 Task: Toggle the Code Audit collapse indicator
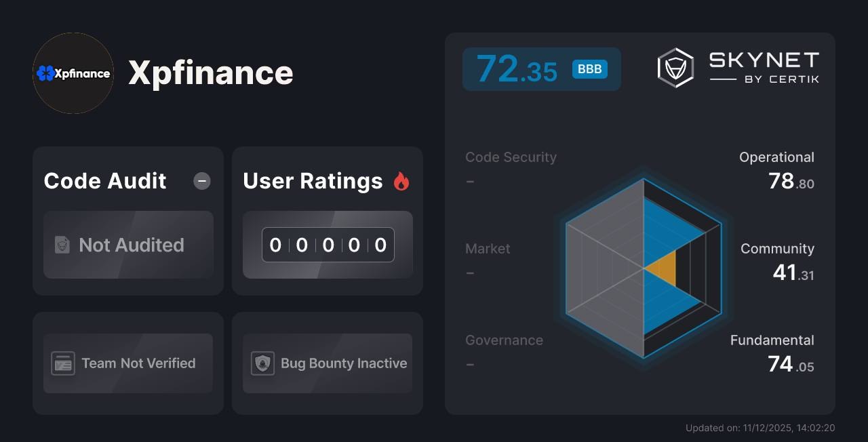click(201, 181)
